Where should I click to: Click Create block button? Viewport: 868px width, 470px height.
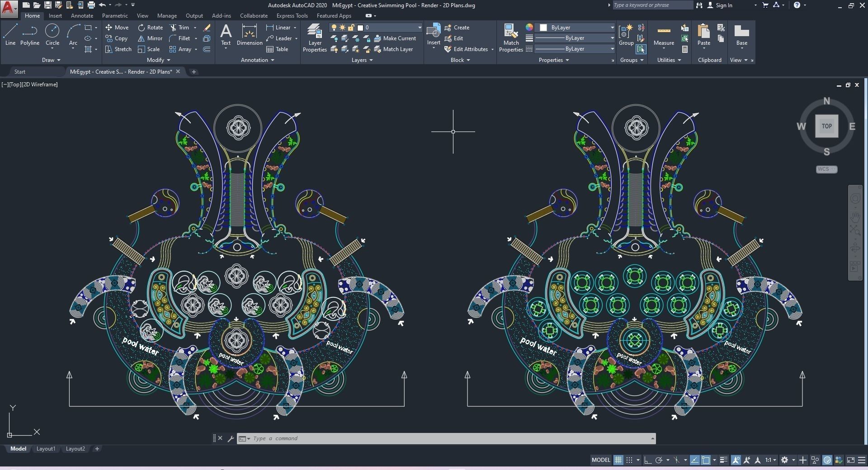[x=457, y=28]
